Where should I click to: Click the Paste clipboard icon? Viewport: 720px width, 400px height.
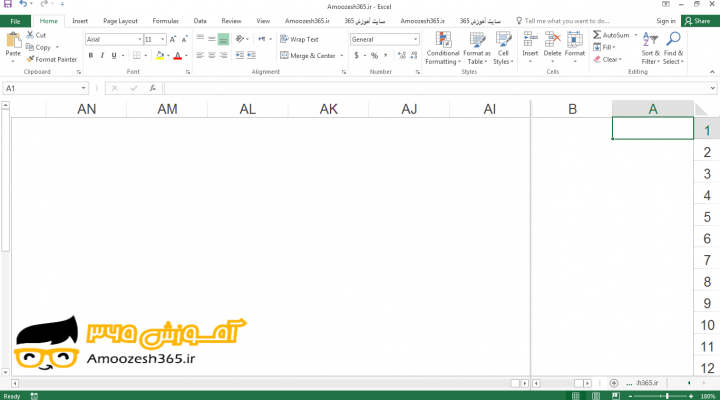13,40
